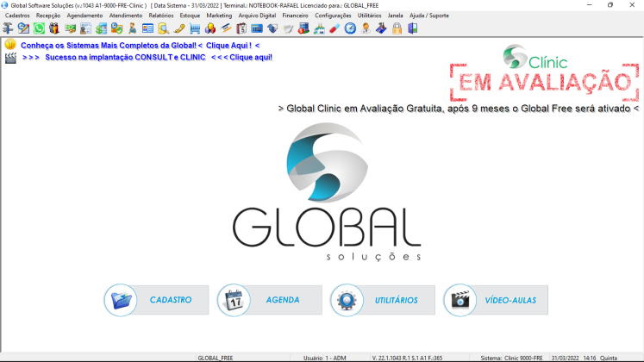Click the gift boxes toolbar icon
Viewport: 644px width, 362px height.
(x=54, y=28)
